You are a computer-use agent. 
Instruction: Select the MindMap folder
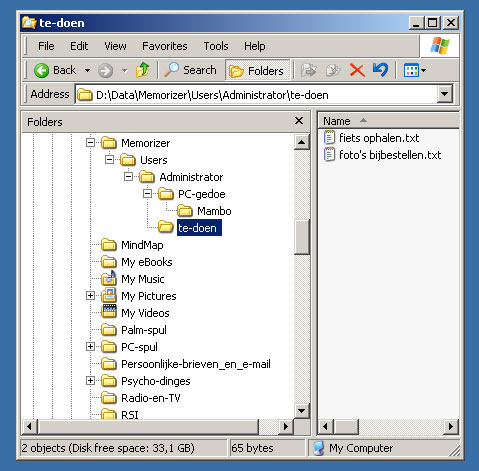(142, 245)
